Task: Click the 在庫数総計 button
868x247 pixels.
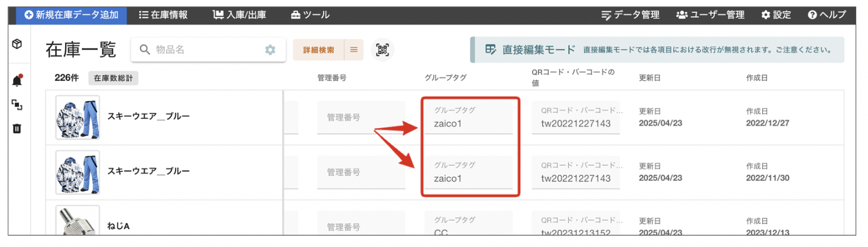Action: (113, 78)
